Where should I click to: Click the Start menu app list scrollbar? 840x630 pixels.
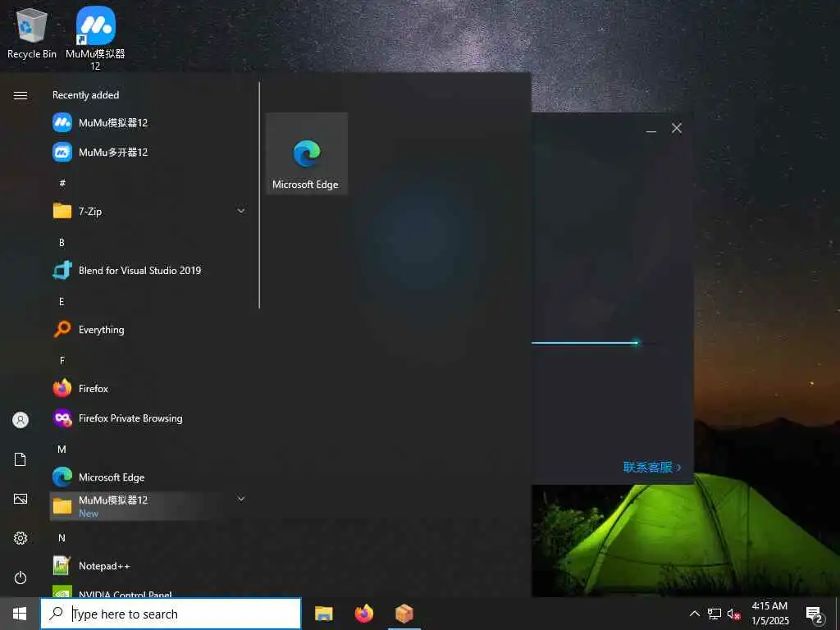tap(259, 195)
